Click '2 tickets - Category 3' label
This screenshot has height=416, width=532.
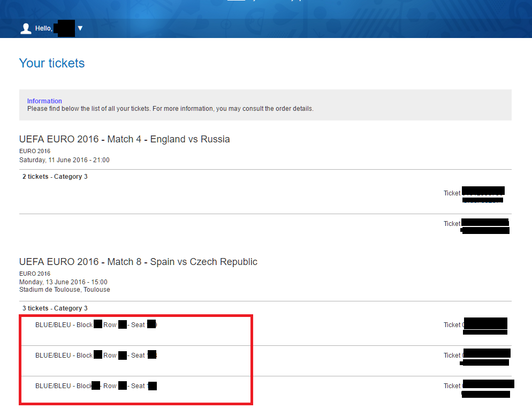coord(55,177)
